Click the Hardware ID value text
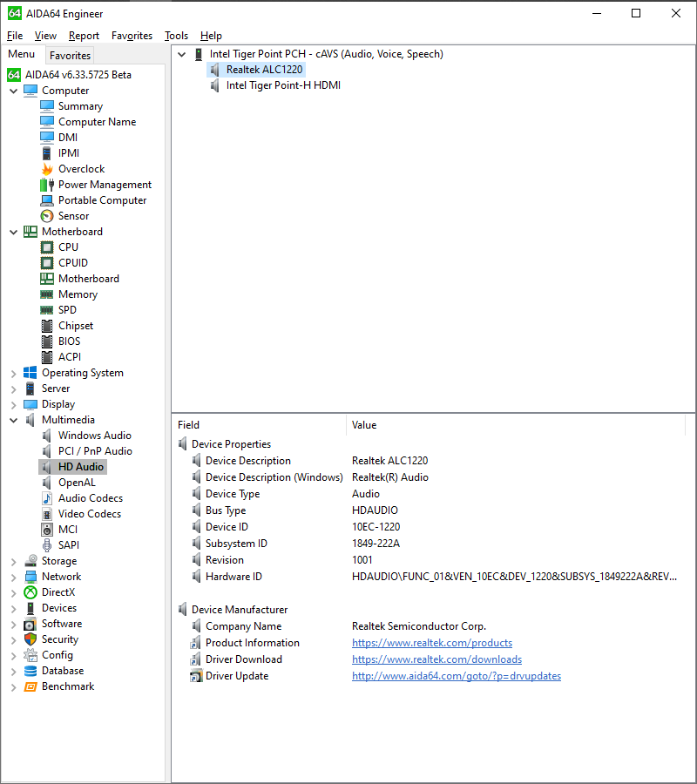 tap(515, 577)
